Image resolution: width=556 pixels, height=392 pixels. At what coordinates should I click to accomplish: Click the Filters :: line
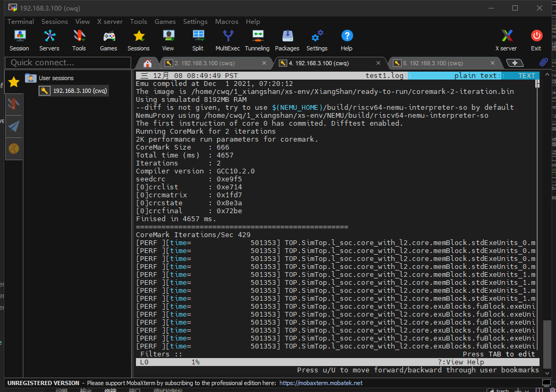(x=161, y=354)
